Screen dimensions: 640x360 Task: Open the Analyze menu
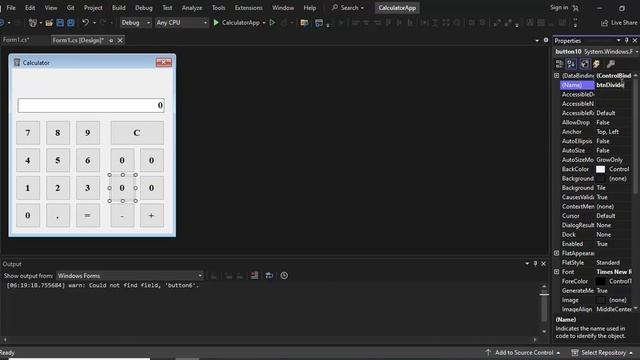[192, 8]
